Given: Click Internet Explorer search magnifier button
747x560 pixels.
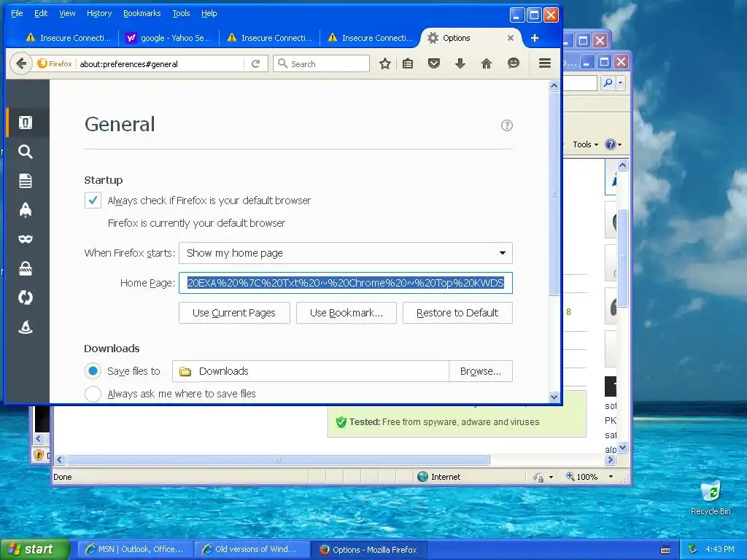Looking at the screenshot, I should click(x=608, y=83).
